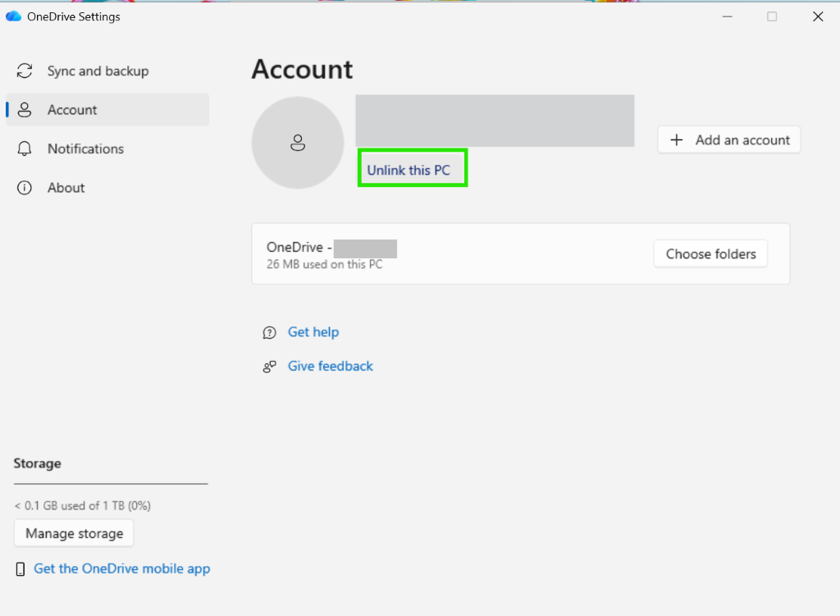The image size is (840, 616).
Task: Click the bell icon for Notifications
Action: point(25,149)
